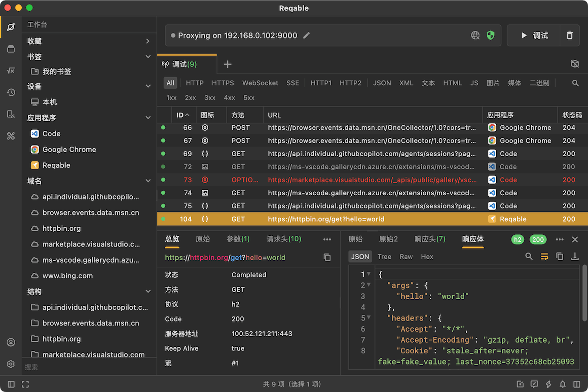This screenshot has width=588, height=392.
Task: Select request row with ID 73
Action: tap(373, 180)
